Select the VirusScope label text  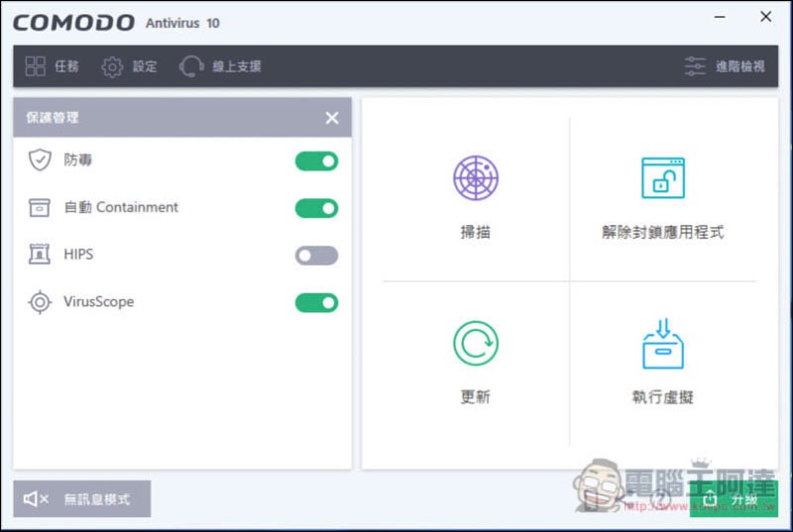pyautogui.click(x=98, y=301)
